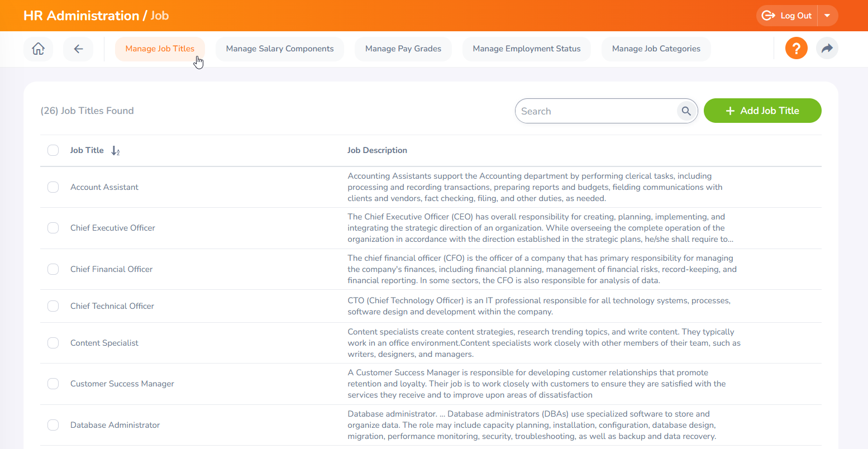868x449 pixels.
Task: Click the Customer Success Manager description
Action: pyautogui.click(x=537, y=384)
